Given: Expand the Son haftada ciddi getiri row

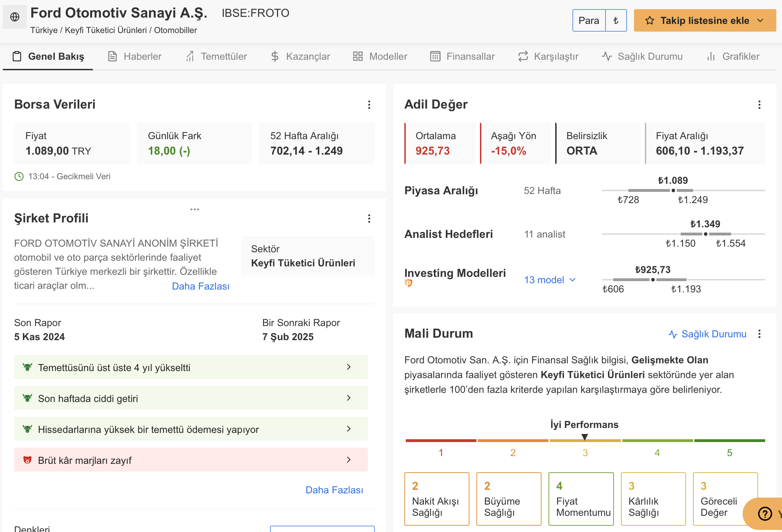Looking at the screenshot, I should (x=191, y=398).
